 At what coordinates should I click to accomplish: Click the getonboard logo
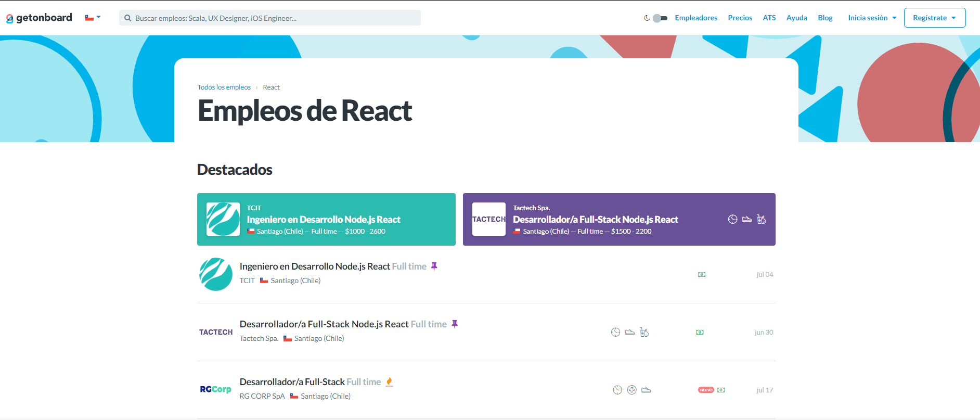coord(39,18)
